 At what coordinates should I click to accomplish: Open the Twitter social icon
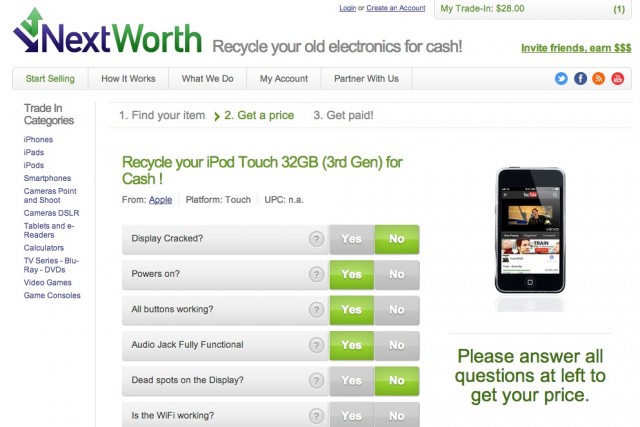click(561, 78)
